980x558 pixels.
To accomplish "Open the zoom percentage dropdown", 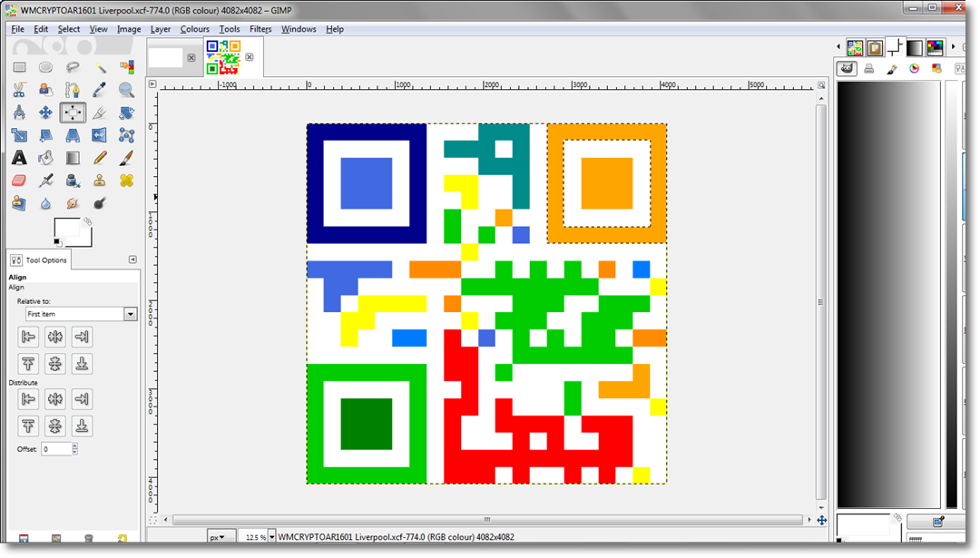I will coord(272,537).
